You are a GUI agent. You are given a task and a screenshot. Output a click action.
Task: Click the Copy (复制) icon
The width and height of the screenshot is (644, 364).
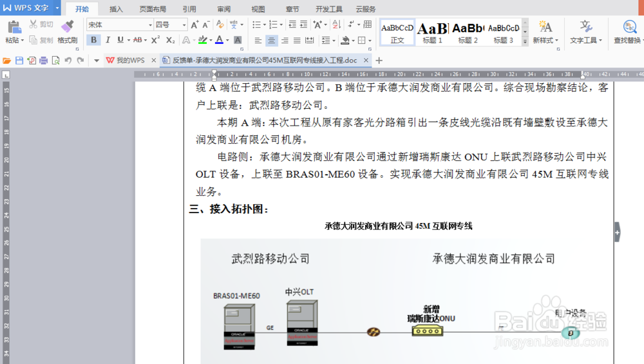click(x=33, y=40)
